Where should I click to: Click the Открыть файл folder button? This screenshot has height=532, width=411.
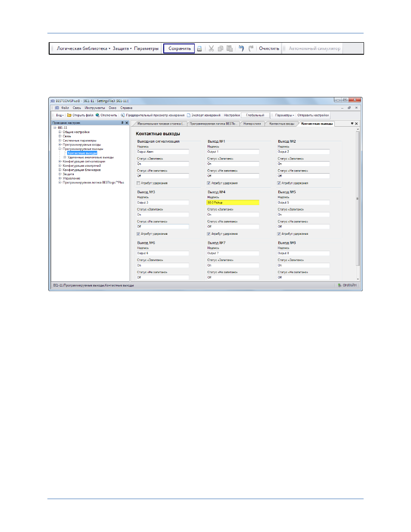80,115
